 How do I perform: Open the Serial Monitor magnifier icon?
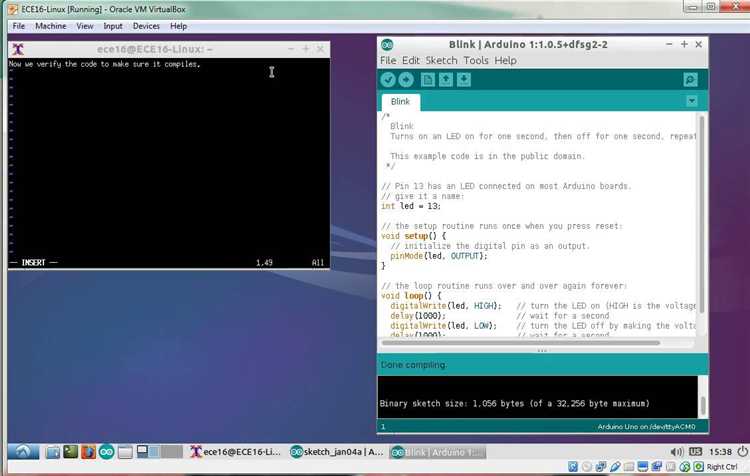tap(690, 80)
